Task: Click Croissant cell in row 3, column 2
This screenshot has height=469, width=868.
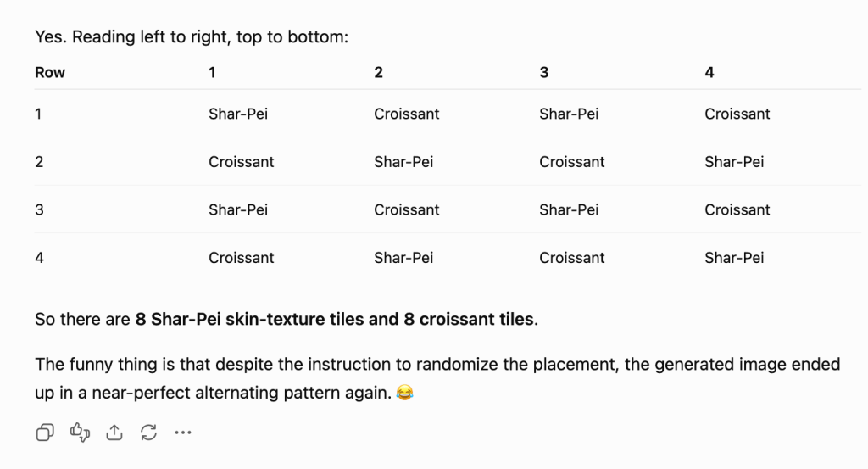Action: 406,209
